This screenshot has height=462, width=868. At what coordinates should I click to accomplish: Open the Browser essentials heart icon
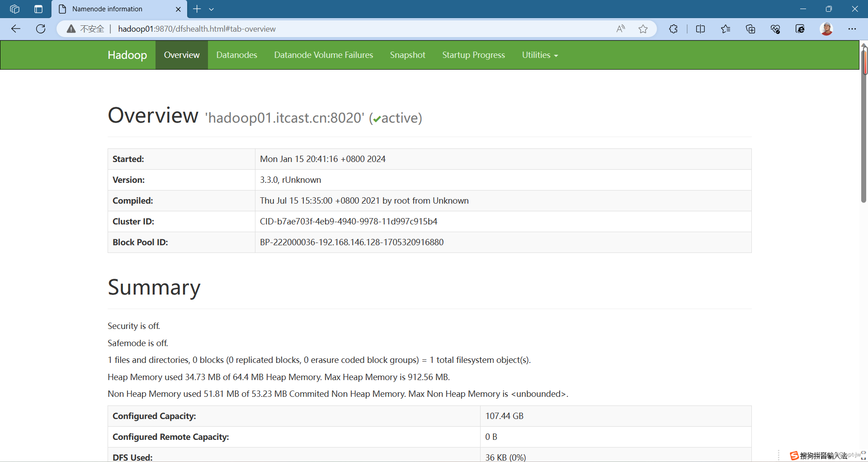coord(775,29)
